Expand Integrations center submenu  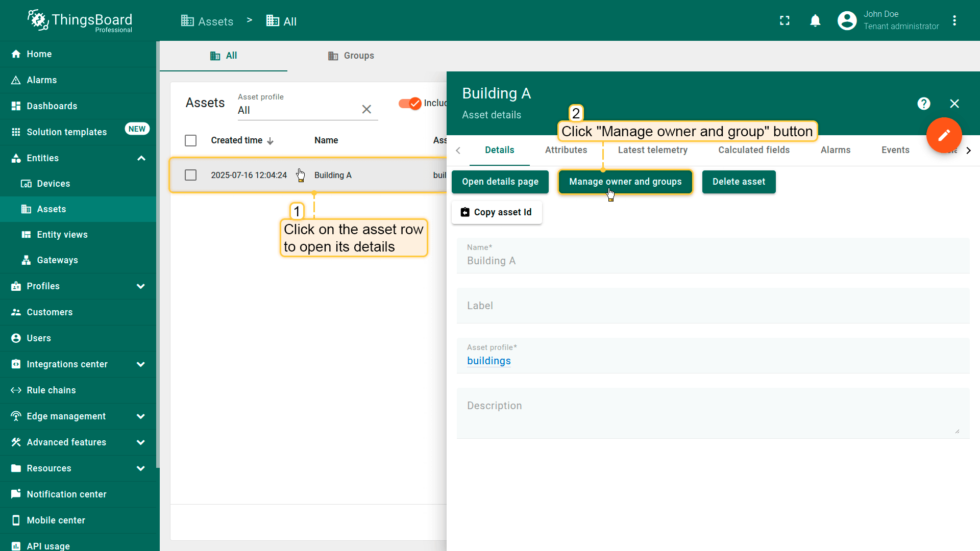coord(141,364)
